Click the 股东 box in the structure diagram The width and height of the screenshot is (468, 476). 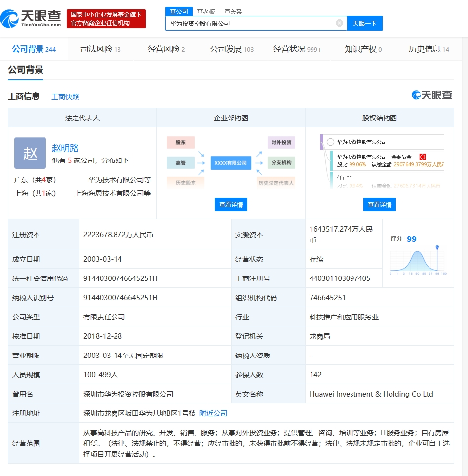181,142
